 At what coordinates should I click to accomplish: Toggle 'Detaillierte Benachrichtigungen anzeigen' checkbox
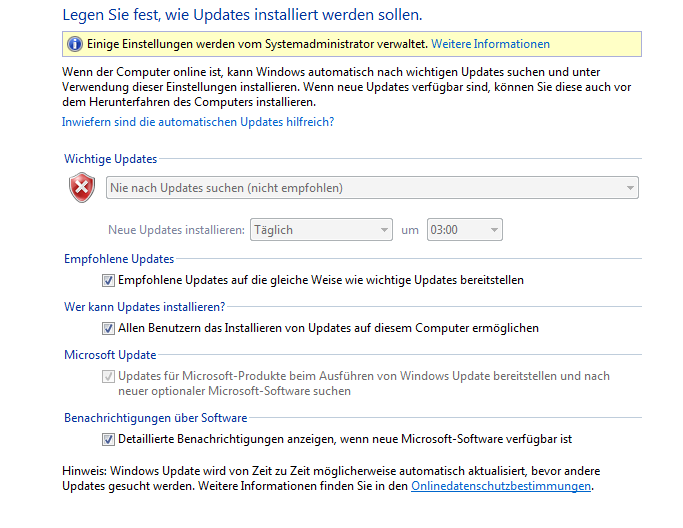[x=108, y=439]
